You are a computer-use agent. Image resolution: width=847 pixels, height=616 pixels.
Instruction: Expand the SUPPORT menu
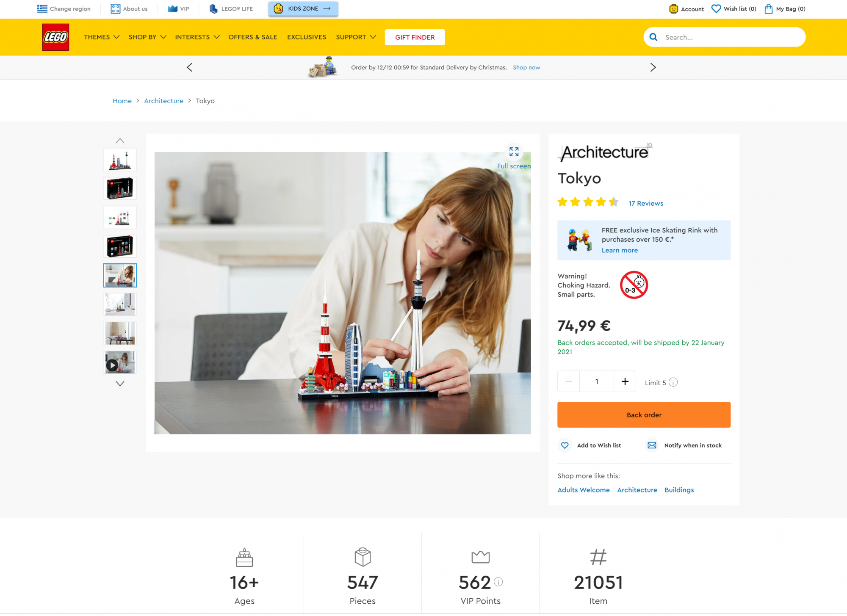356,37
